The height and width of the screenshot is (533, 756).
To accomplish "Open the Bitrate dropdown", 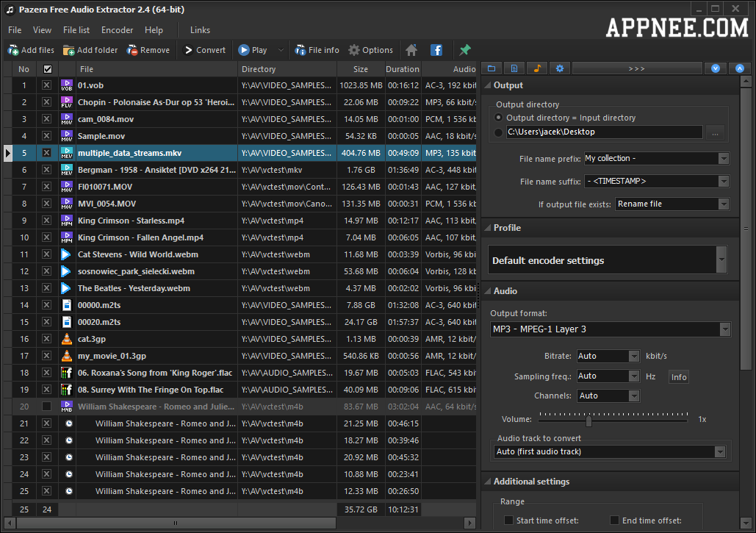I will [x=634, y=356].
